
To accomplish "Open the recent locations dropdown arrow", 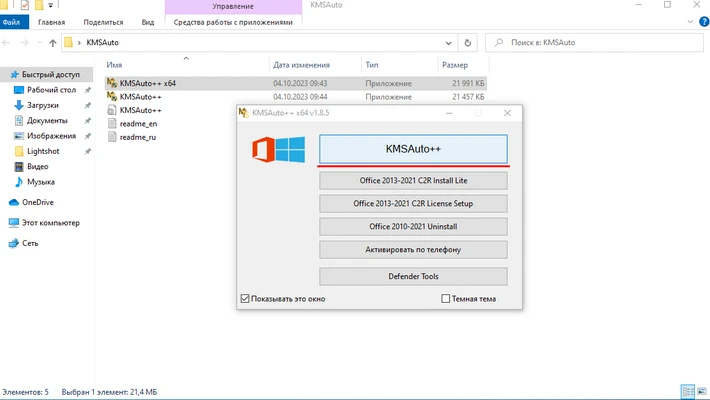I will point(39,43).
